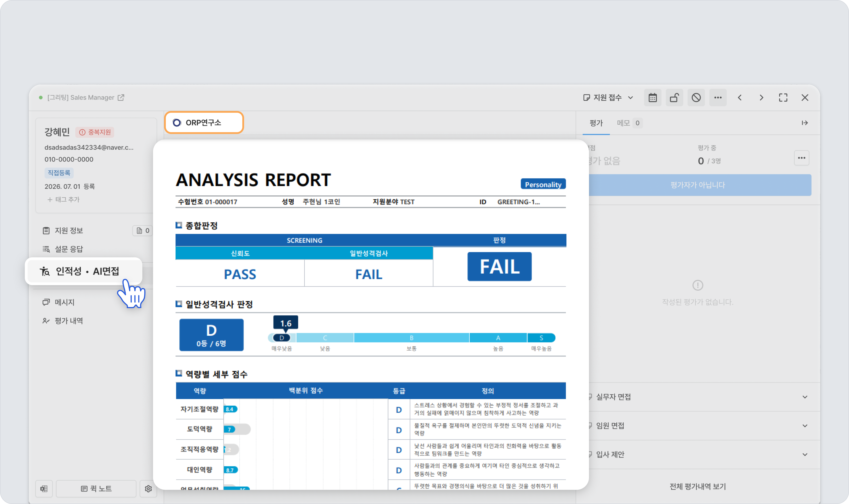Screen dimensions: 849x504
Task: Open the three-dot more menu in header
Action: [718, 98]
